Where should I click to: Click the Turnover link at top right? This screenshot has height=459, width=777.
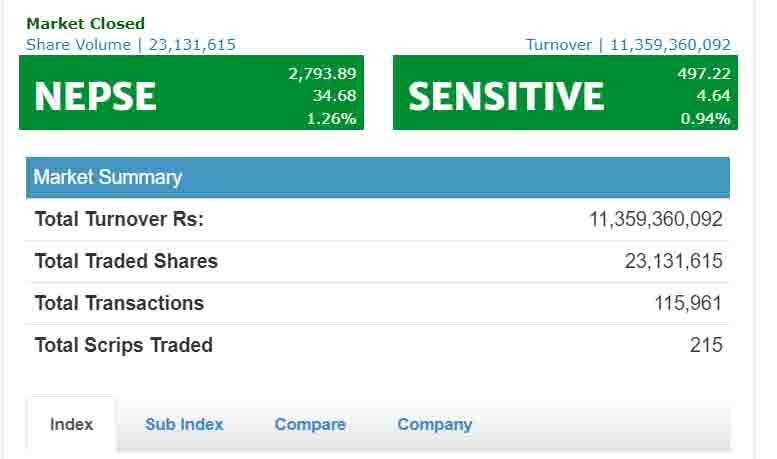point(628,44)
